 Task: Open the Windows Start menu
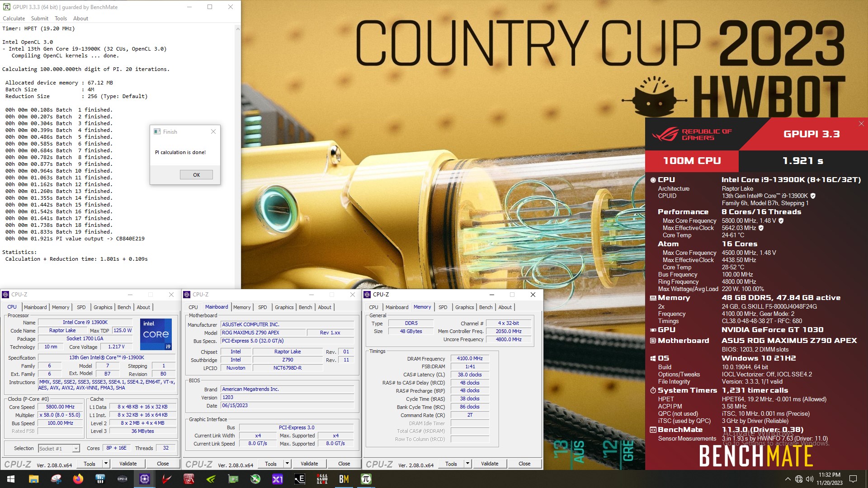[x=11, y=479]
